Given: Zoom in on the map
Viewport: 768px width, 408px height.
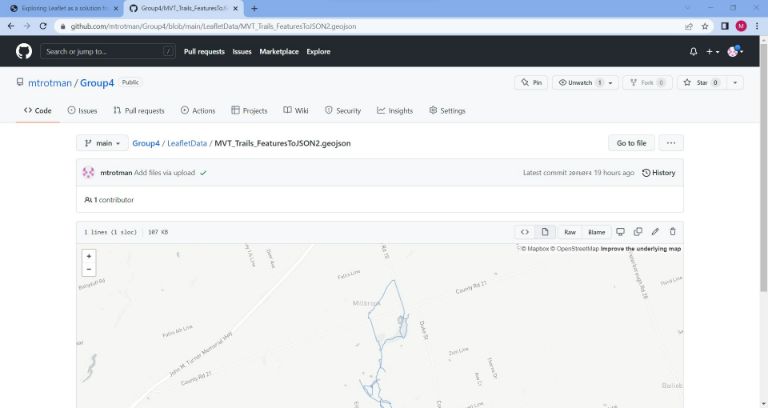Looking at the screenshot, I should [89, 256].
